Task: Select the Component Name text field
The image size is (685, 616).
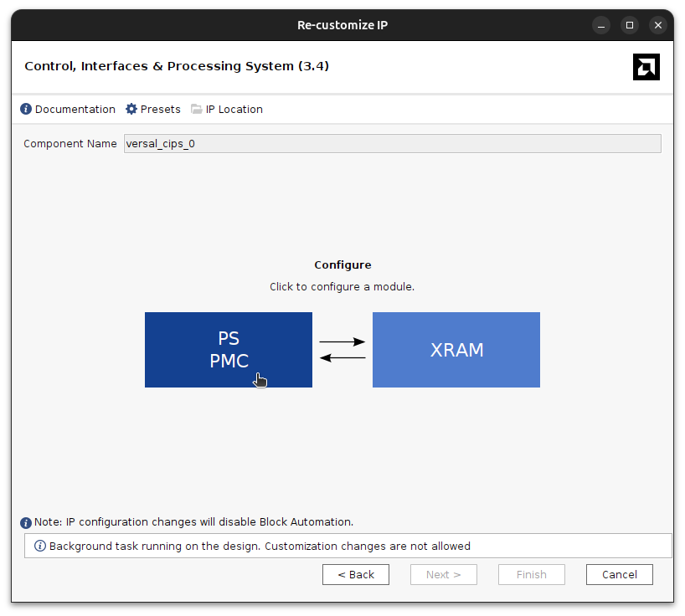Action: pos(392,143)
